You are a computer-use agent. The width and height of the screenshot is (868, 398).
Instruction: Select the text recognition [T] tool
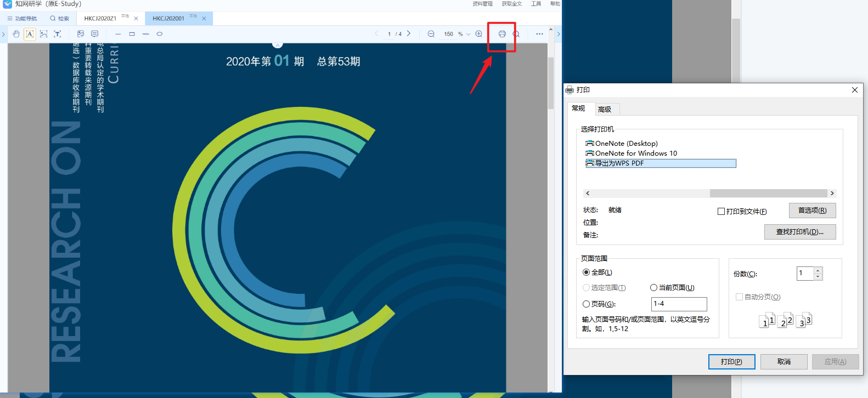coord(58,34)
